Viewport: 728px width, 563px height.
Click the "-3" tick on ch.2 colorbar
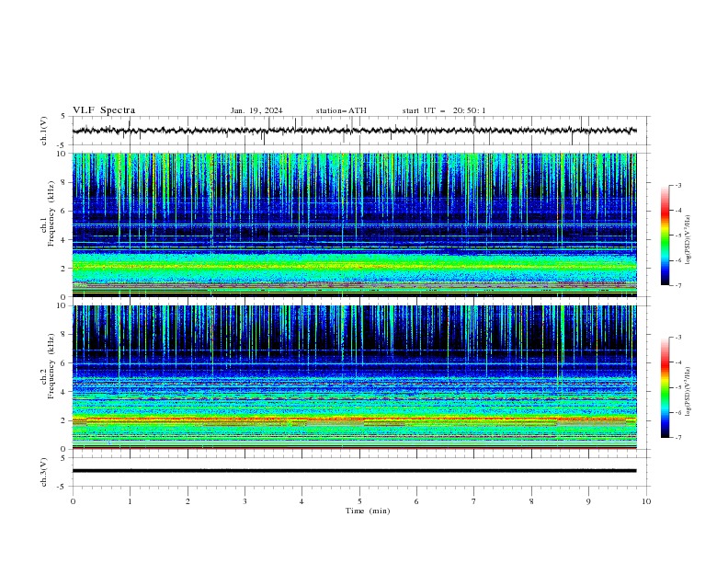coord(678,338)
